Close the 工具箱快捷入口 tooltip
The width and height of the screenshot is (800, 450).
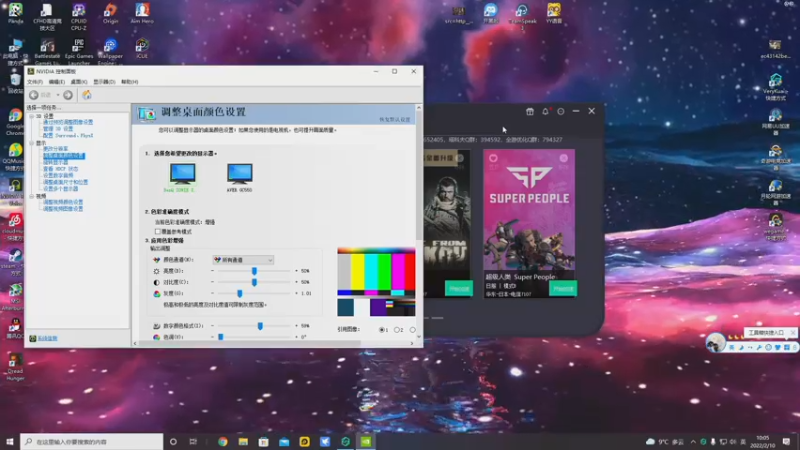point(792,333)
